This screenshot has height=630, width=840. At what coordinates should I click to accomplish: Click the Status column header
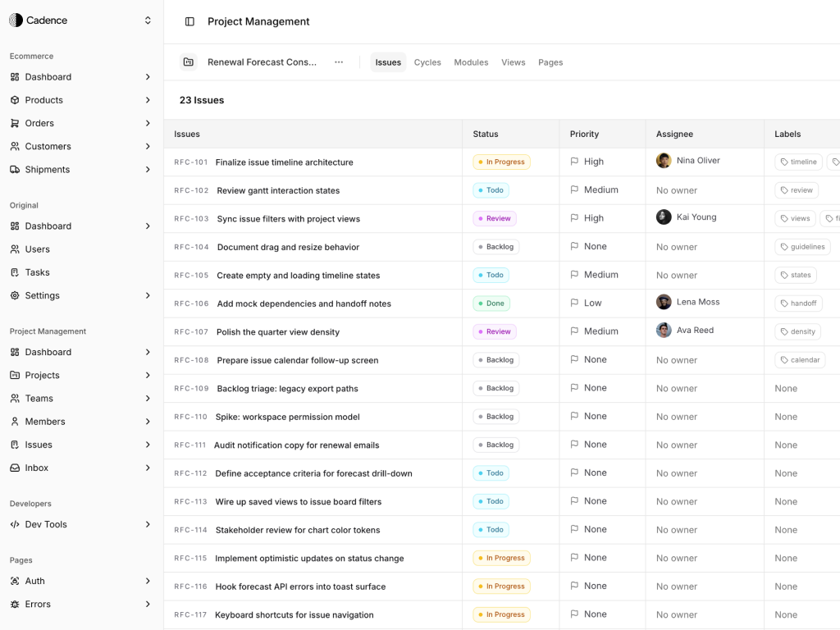click(x=486, y=134)
